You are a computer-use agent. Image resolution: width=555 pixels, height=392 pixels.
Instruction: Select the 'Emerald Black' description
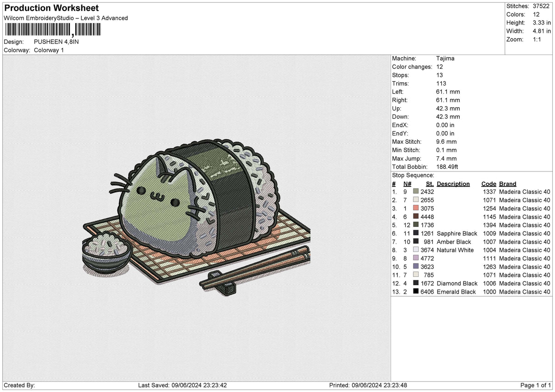[456, 292]
